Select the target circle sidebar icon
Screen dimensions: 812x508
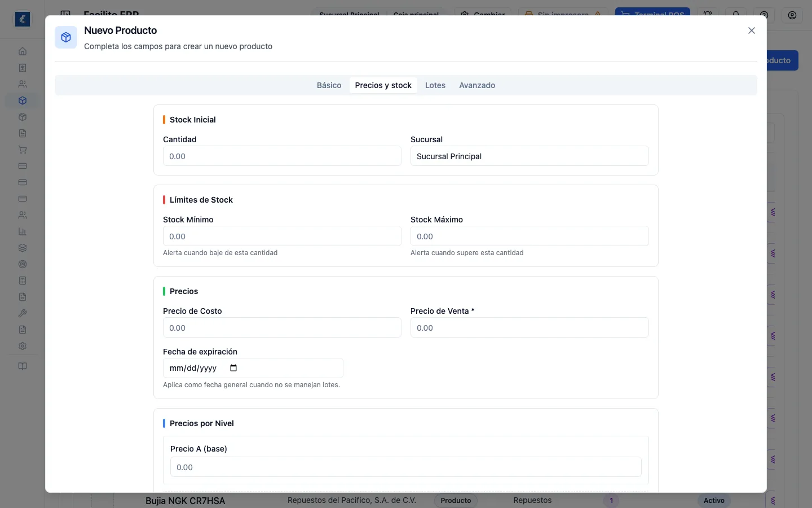click(23, 264)
